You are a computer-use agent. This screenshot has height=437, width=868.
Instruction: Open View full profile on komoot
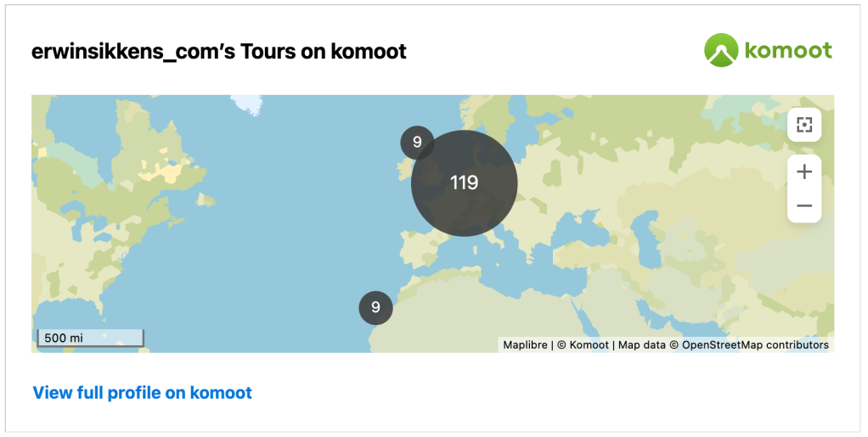142,392
